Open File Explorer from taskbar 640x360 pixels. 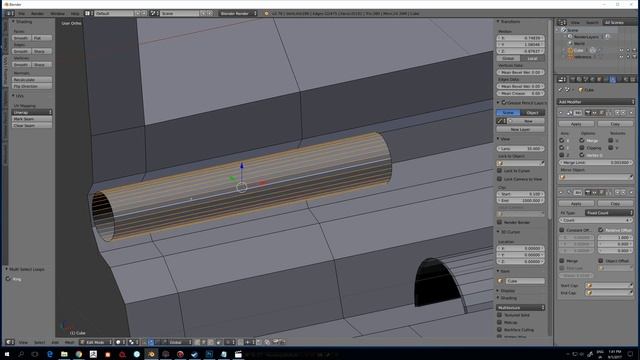pyautogui.click(x=64, y=354)
